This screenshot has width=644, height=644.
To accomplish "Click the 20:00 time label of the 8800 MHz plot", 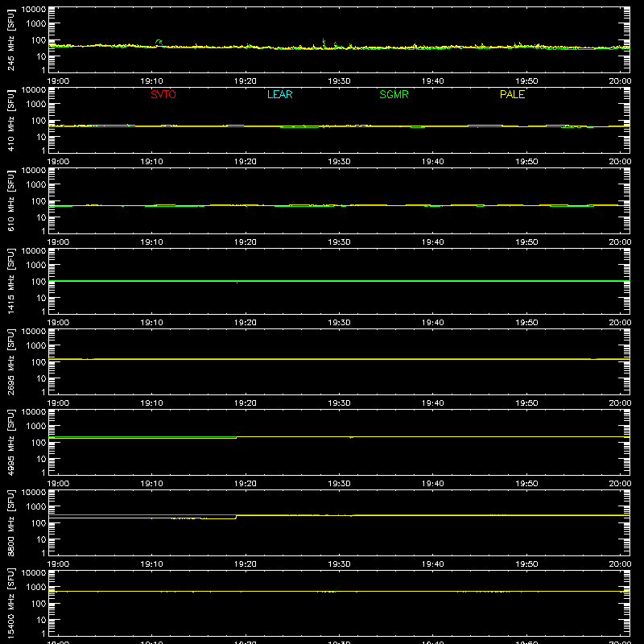I will (x=620, y=564).
